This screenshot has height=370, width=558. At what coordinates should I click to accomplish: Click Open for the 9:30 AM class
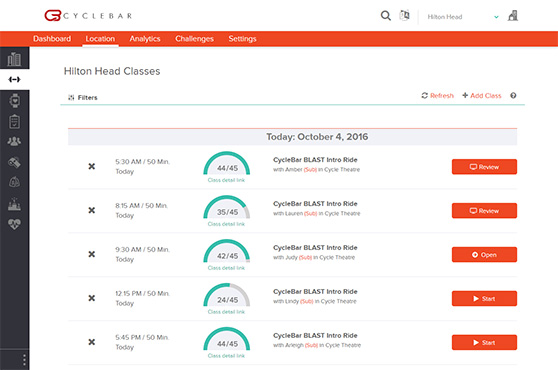[x=484, y=255]
